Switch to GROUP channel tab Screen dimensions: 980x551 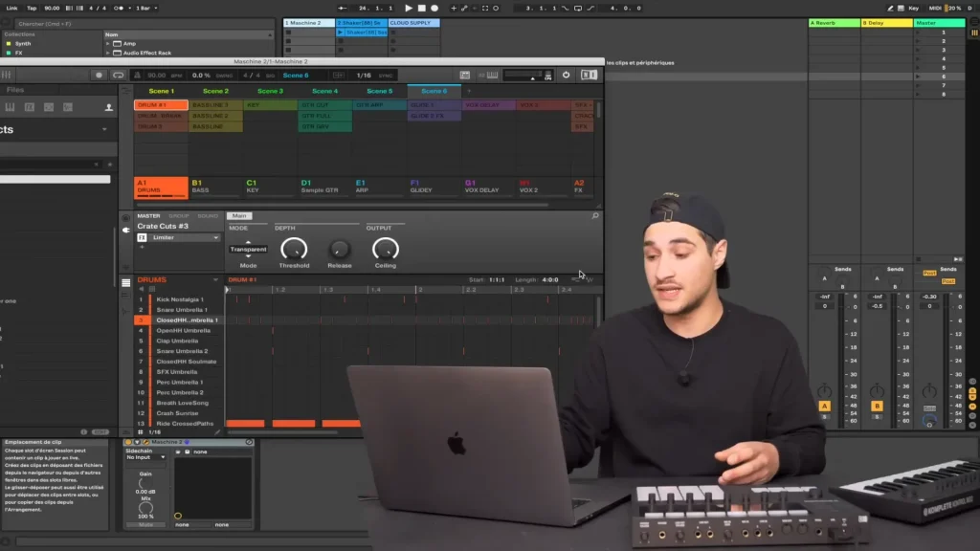click(x=179, y=216)
